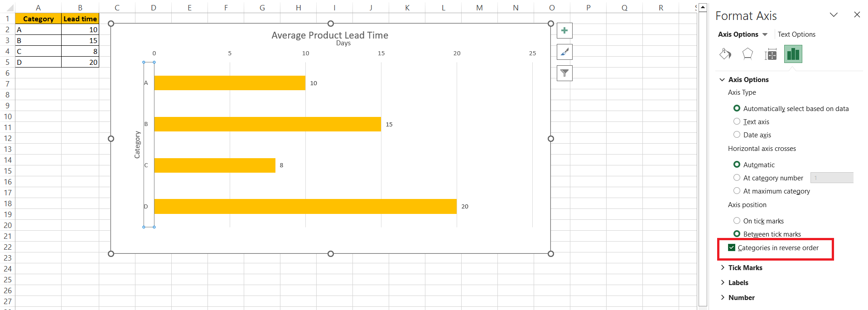Screen dimensions: 868x310
Task: Select Automatic horizontal axis crosses option
Action: pos(737,165)
